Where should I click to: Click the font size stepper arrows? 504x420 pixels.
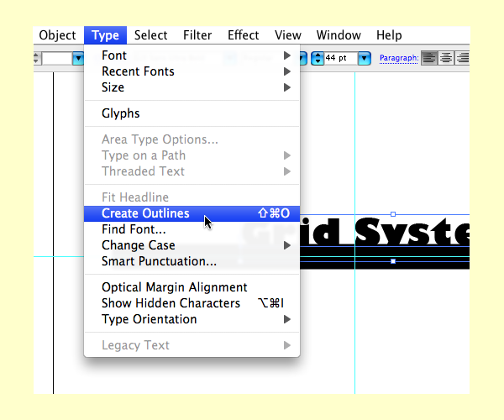point(317,58)
